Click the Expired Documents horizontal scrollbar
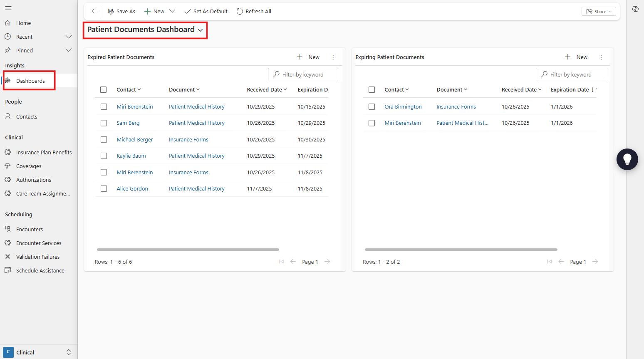The image size is (644, 359). coord(188,250)
